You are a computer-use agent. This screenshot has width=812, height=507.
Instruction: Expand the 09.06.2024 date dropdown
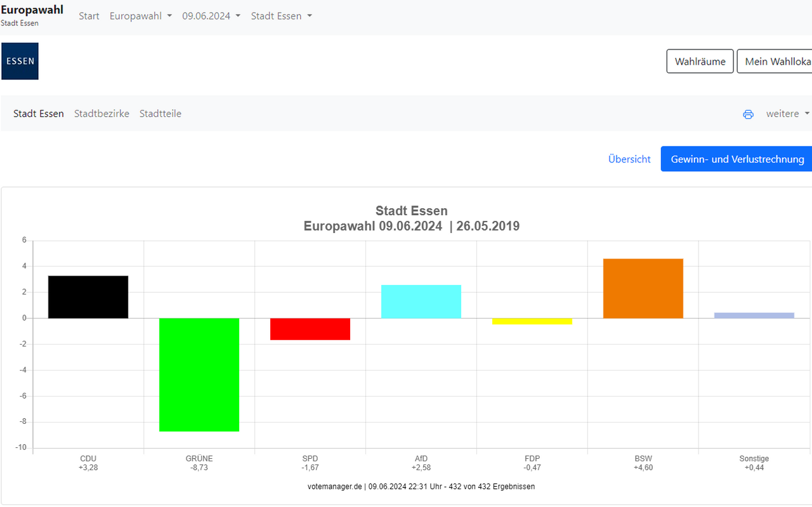pos(211,16)
